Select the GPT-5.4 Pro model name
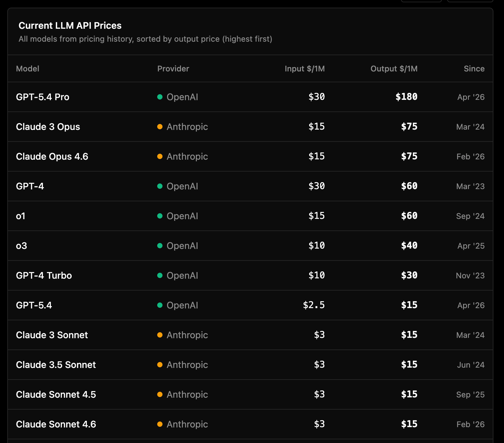 coord(43,97)
